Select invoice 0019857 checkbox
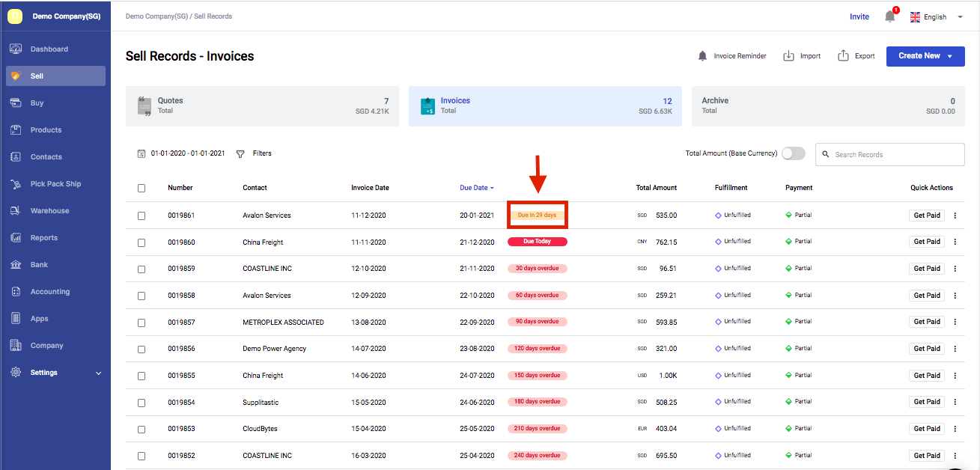 coord(141,323)
